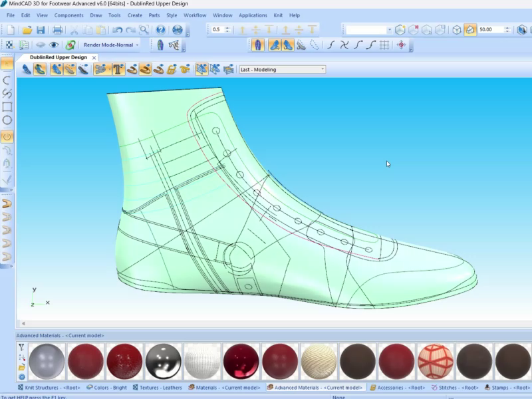Adjust the 50.00 spinner arrows
The width and height of the screenshot is (532, 399).
(x=507, y=29)
